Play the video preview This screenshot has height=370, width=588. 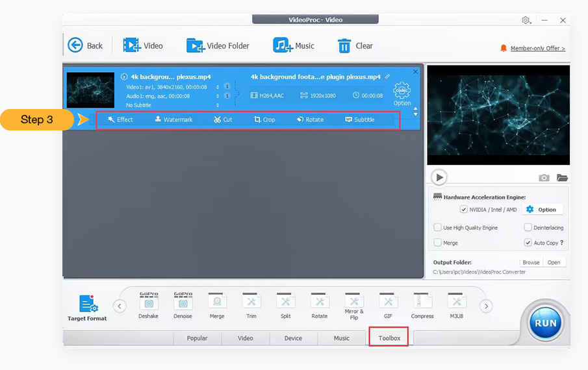439,177
